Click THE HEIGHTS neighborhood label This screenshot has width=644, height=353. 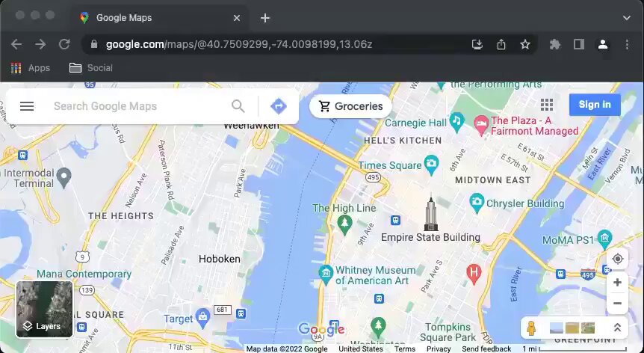pyautogui.click(x=121, y=215)
